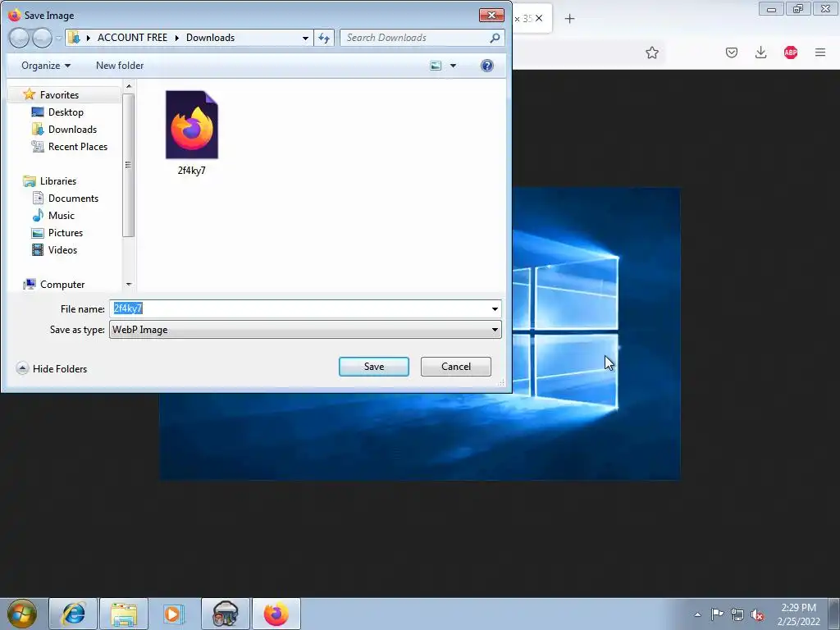Click ACCOUNT FREE in the address path
The image size is (840, 630).
[x=132, y=38]
